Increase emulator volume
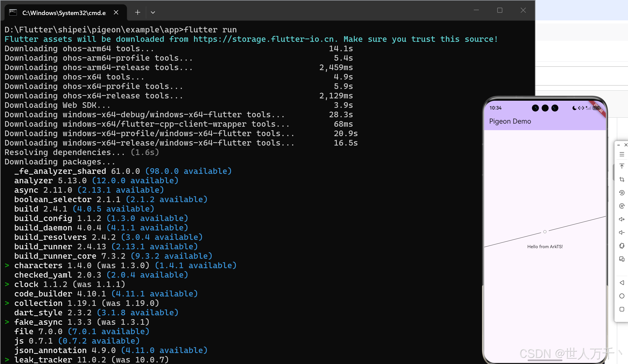628x364 pixels. (x=622, y=219)
